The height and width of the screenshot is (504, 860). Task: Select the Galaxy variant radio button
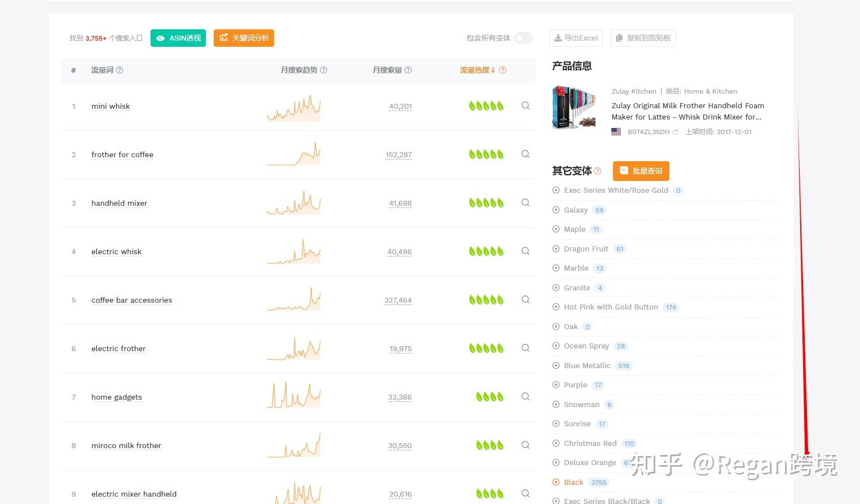coord(555,210)
